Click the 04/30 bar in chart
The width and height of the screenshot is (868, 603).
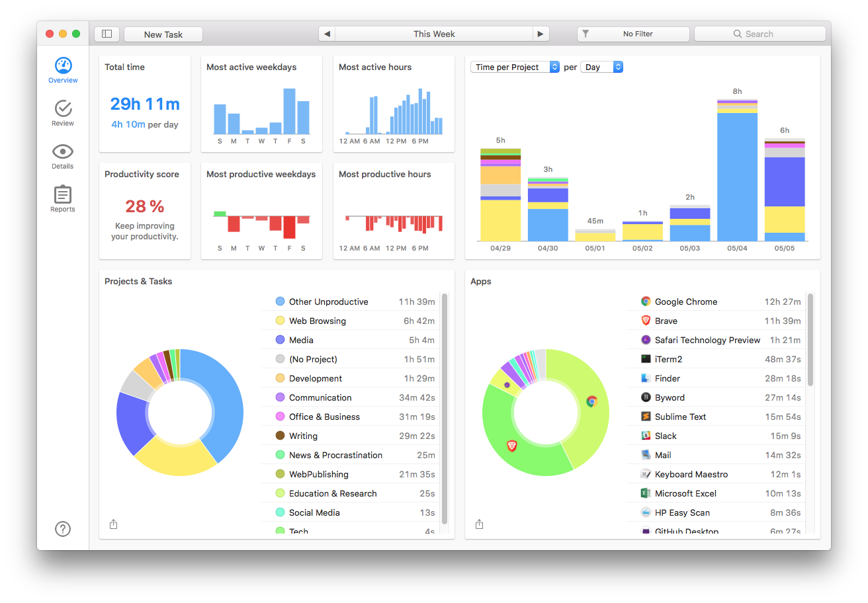[548, 209]
